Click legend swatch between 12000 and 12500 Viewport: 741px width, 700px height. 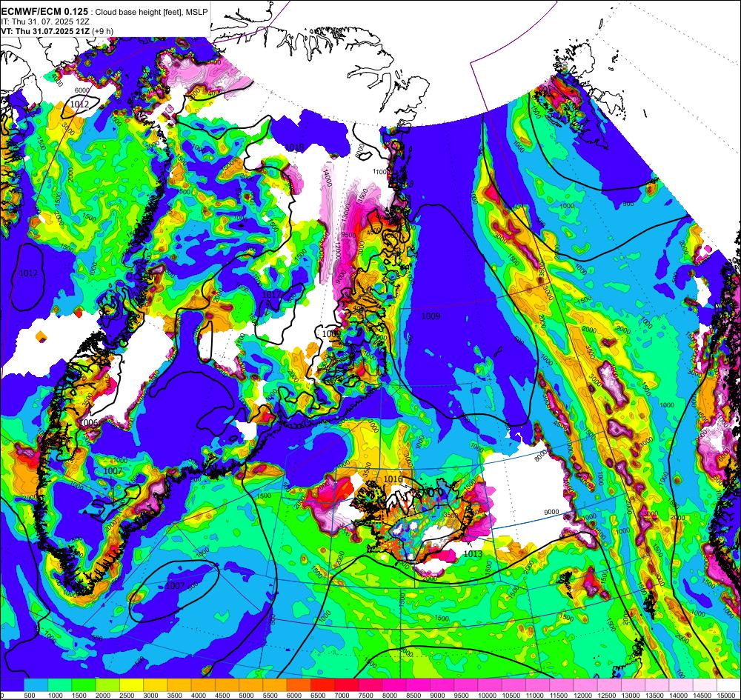click(585, 684)
